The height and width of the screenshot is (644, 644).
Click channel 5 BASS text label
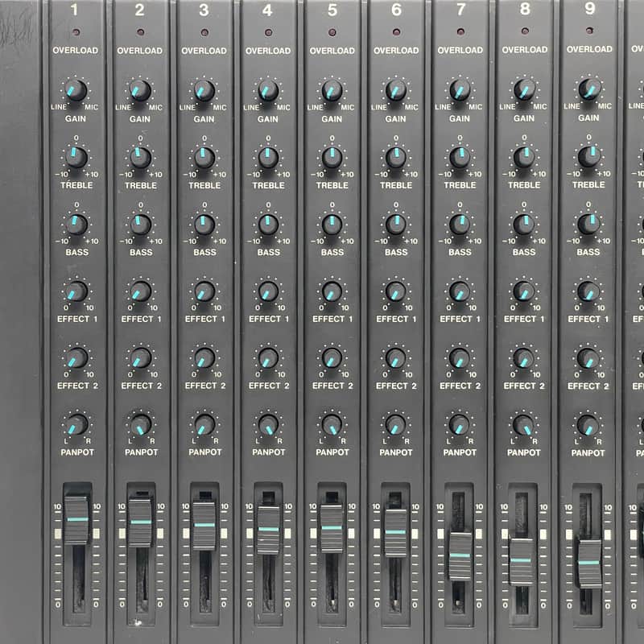(x=332, y=252)
